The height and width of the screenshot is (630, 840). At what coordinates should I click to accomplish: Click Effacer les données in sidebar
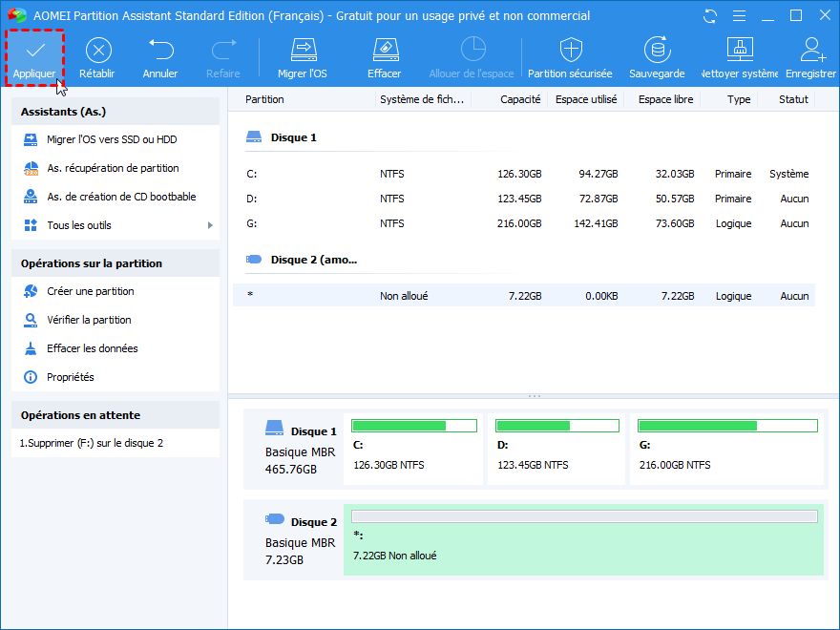(x=93, y=348)
